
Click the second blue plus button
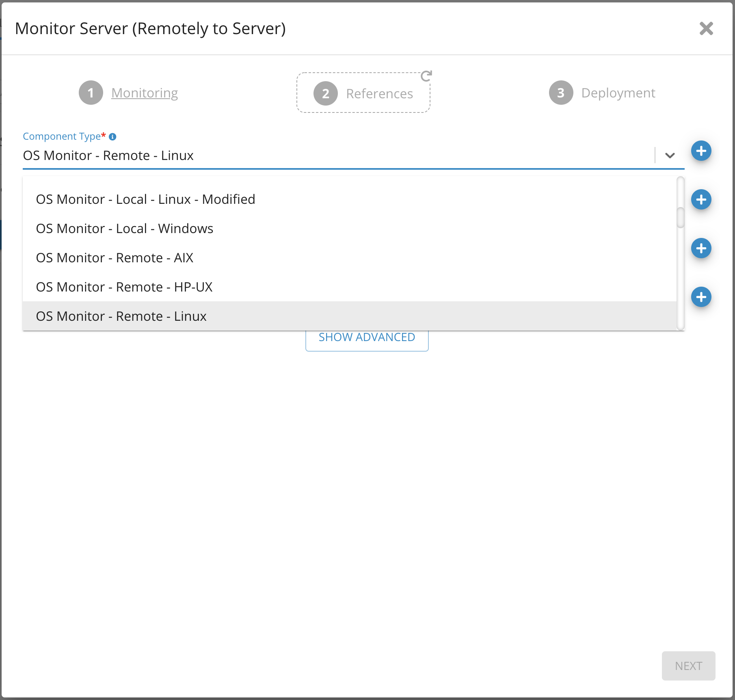tap(701, 200)
